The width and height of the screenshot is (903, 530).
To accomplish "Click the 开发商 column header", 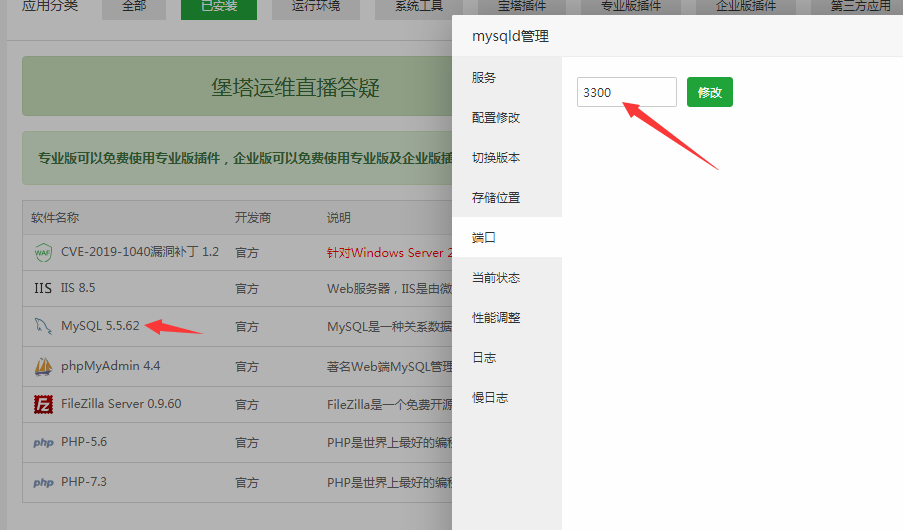I will (x=253, y=218).
